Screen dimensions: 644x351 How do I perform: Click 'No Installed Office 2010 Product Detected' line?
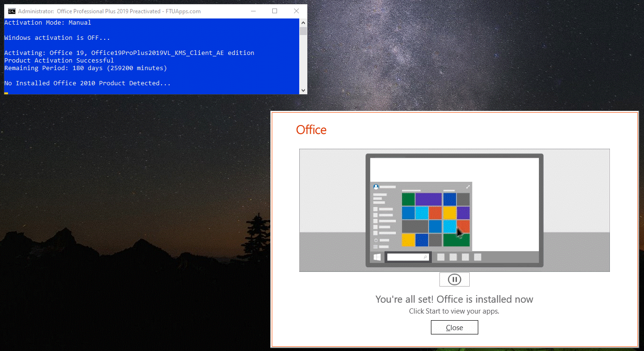pos(88,83)
